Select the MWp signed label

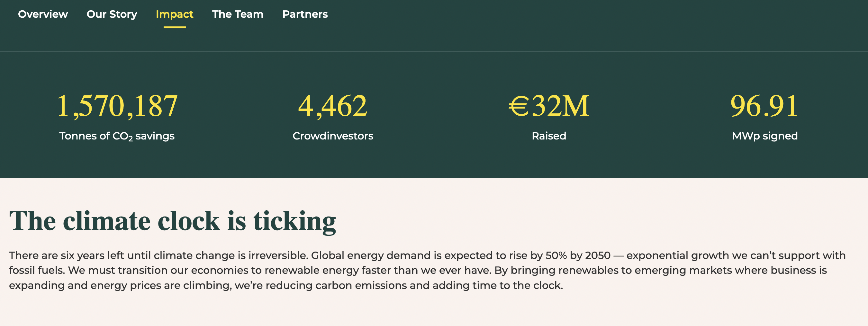[765, 136]
